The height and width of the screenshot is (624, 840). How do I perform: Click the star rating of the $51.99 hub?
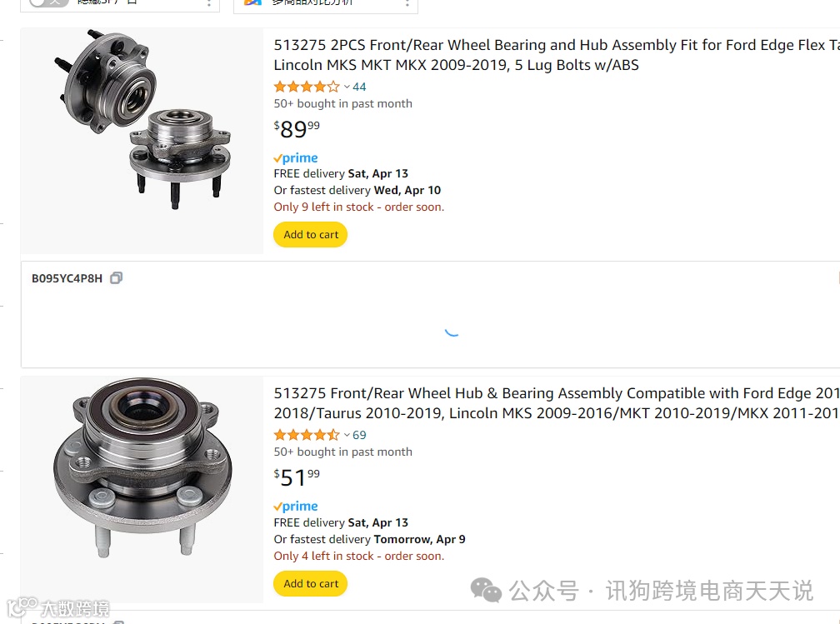point(307,434)
